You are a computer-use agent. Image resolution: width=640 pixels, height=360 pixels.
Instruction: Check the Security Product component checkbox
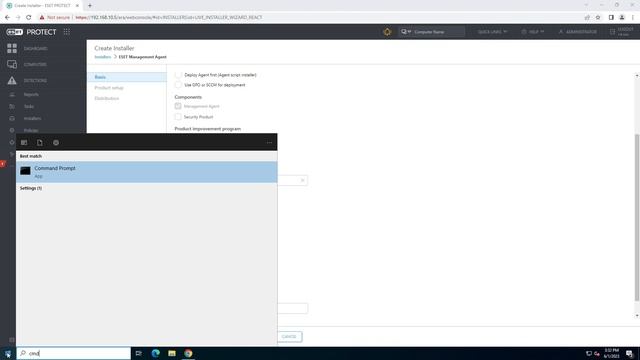(178, 117)
